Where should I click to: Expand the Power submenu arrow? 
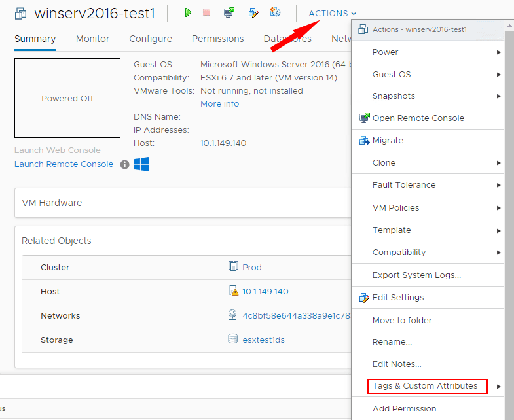point(498,52)
